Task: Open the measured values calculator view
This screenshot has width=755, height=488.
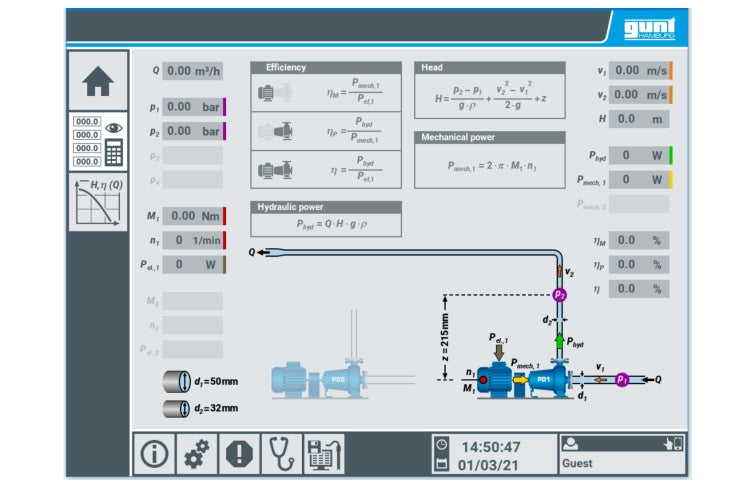Action: (98, 141)
